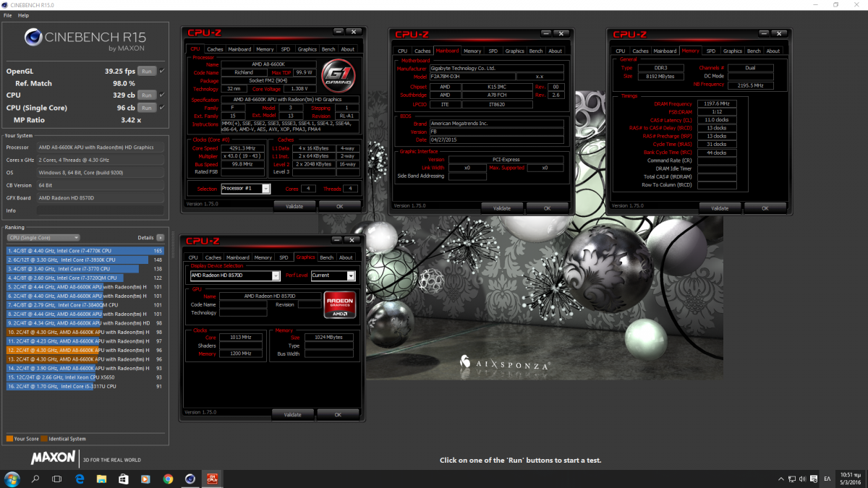Select the ranking row for Intel Xeon X5650
Viewport: 868px width, 488px height.
(86, 377)
